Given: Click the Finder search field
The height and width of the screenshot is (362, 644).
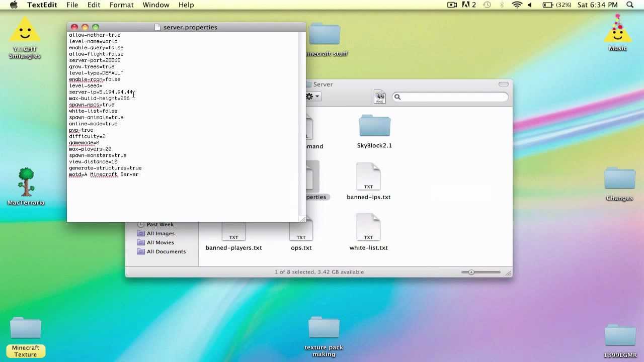Looking at the screenshot, I should tap(450, 97).
